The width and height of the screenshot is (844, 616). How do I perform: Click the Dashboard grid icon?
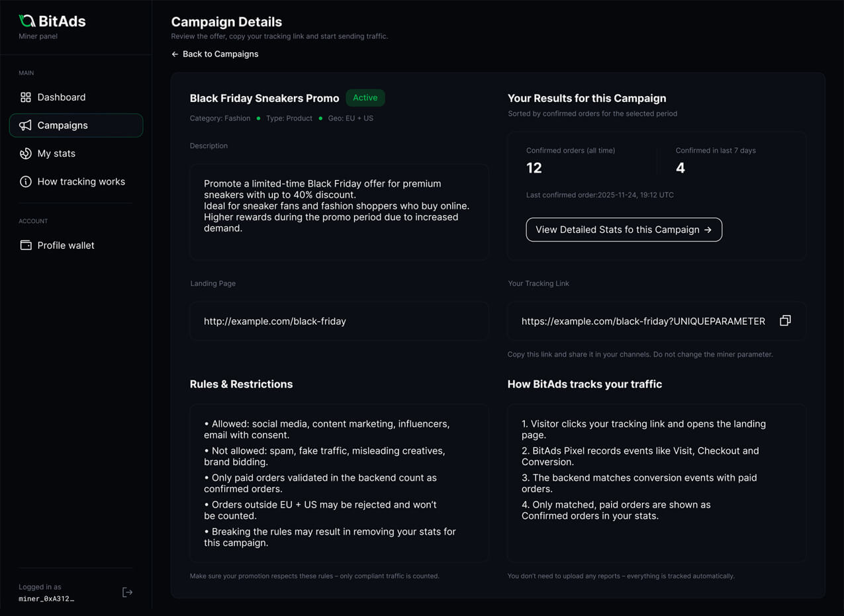(26, 97)
